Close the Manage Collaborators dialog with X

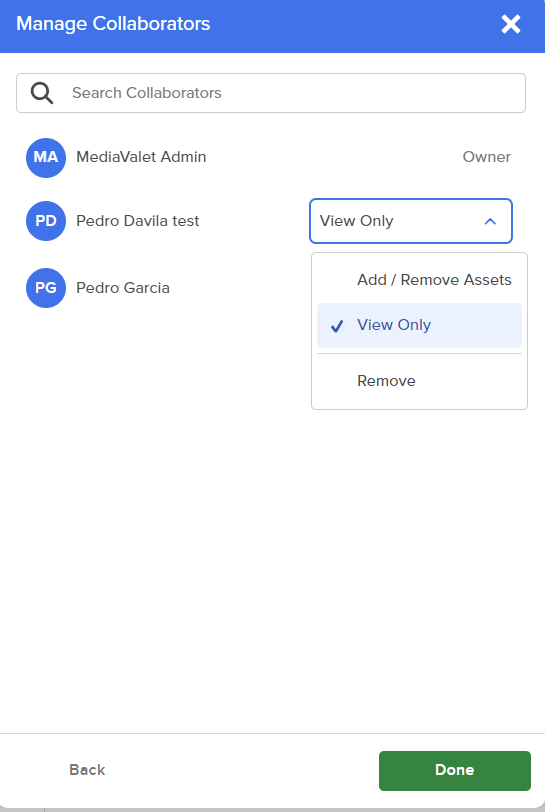pos(510,24)
